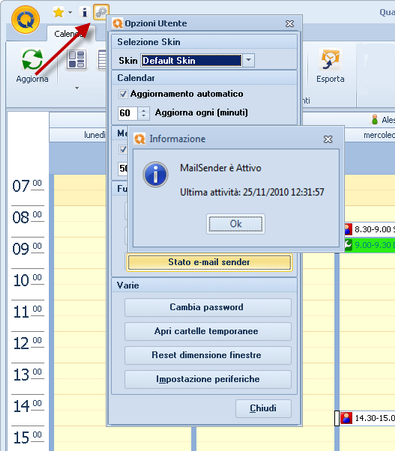395x451 pixels.
Task: Click the phone icon on 9.00-9.30 appointment
Action: point(348,245)
